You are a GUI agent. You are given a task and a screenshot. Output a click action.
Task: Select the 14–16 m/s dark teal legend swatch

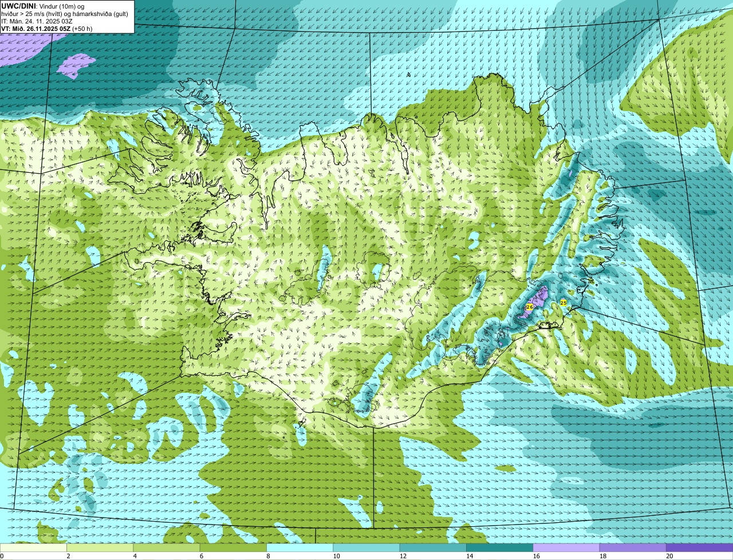[x=499, y=547]
